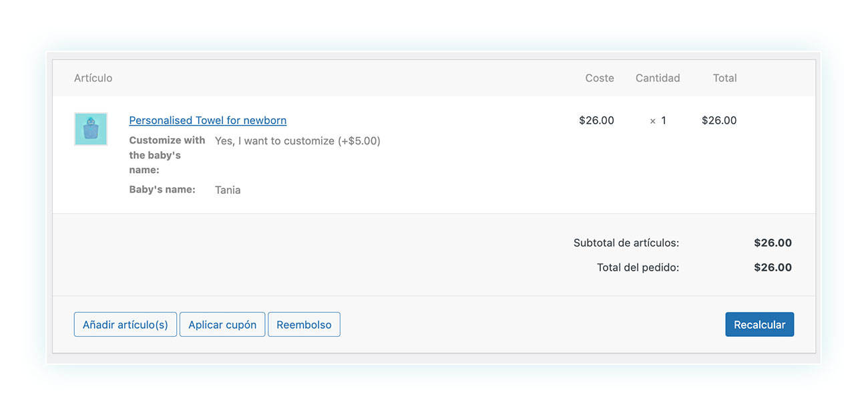The width and height of the screenshot is (868, 419).
Task: Select the $26.00 item cost value
Action: click(x=596, y=120)
